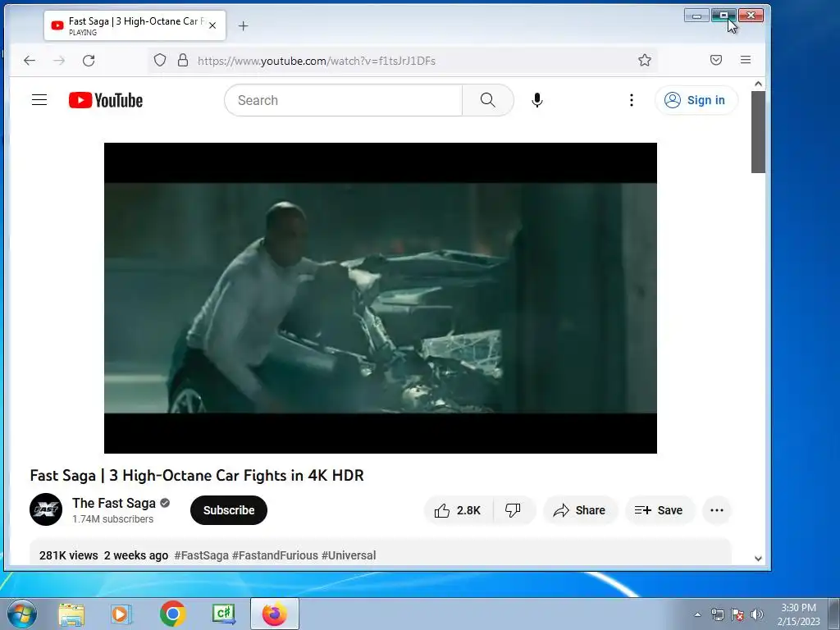Click the page scrollbar up arrow
The width and height of the screenshot is (840, 630).
click(x=758, y=84)
